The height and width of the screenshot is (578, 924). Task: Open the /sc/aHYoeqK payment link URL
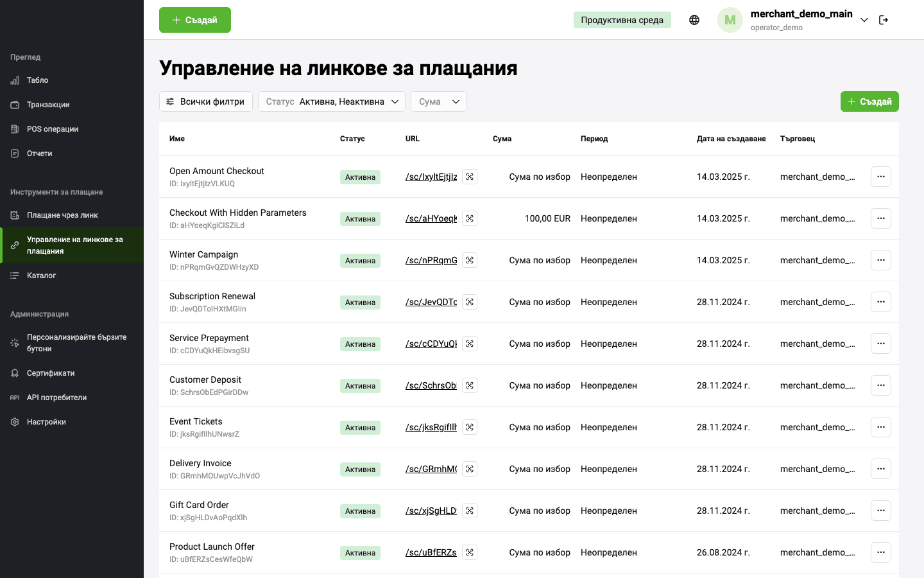pyautogui.click(x=431, y=218)
